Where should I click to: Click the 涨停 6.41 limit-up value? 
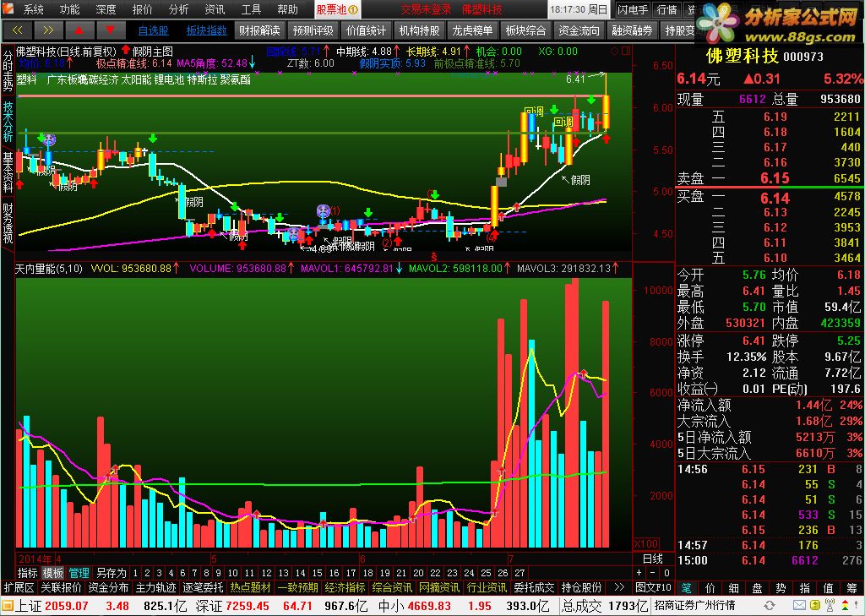pyautogui.click(x=753, y=341)
